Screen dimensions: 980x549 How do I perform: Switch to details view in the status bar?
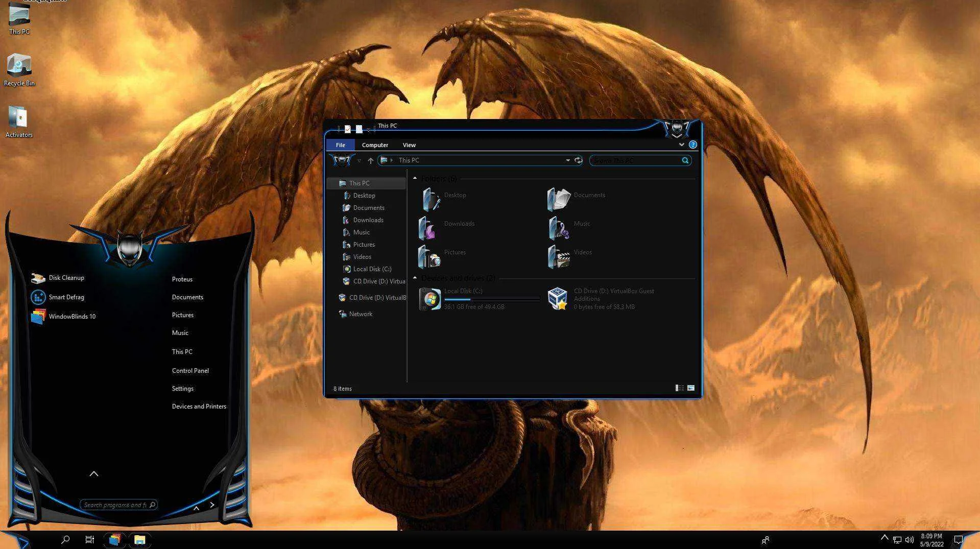coord(679,388)
